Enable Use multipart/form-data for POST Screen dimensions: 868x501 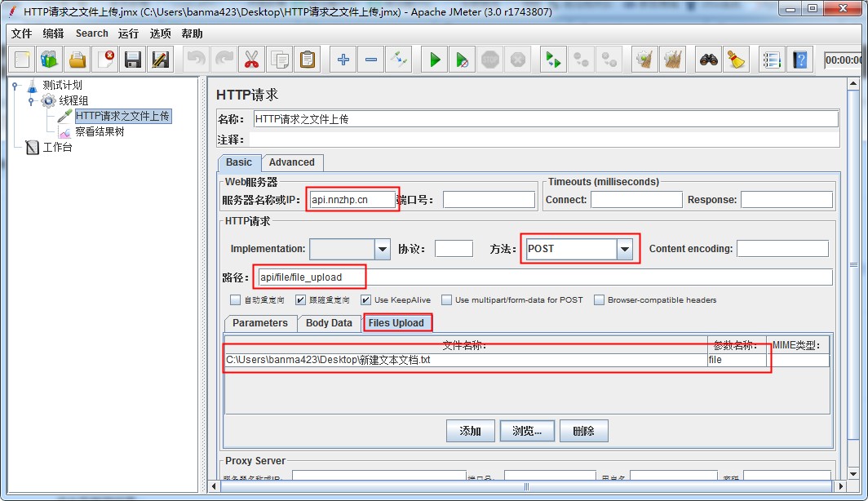[x=446, y=300]
